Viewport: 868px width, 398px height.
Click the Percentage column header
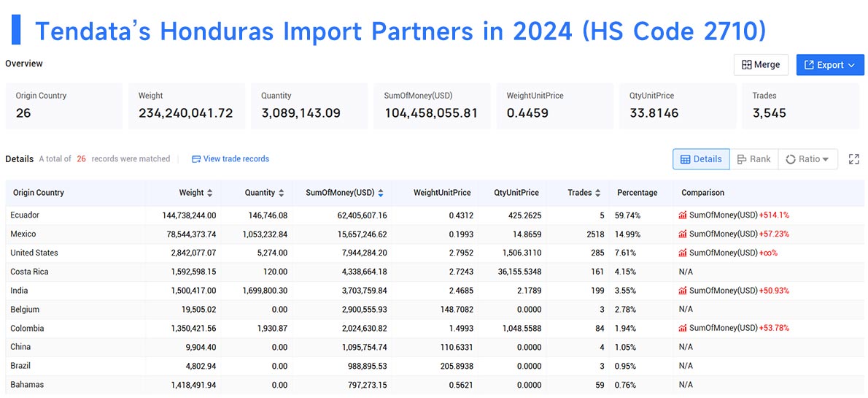(x=638, y=193)
